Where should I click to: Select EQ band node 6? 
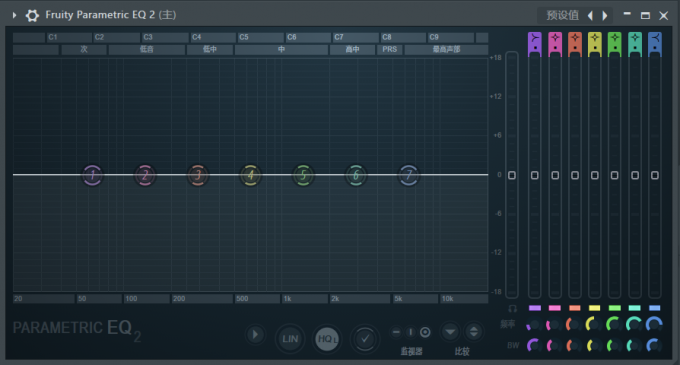356,175
